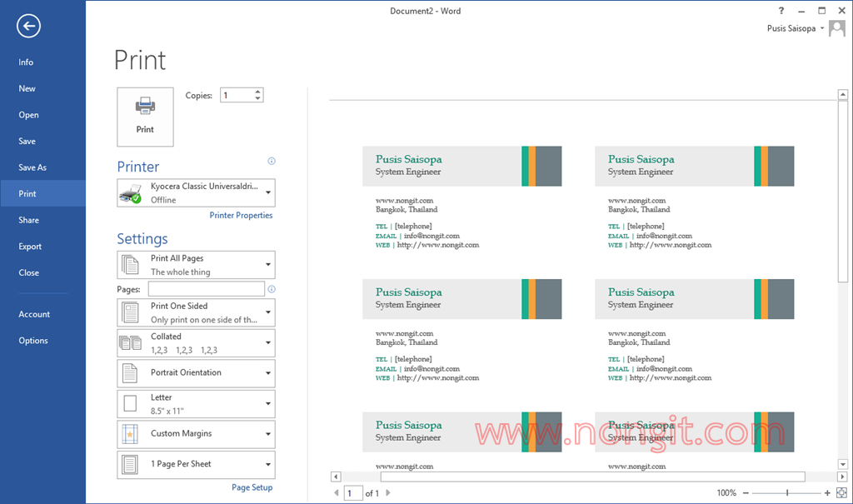
Task: Increase number of copies with up arrow
Action: [258, 92]
